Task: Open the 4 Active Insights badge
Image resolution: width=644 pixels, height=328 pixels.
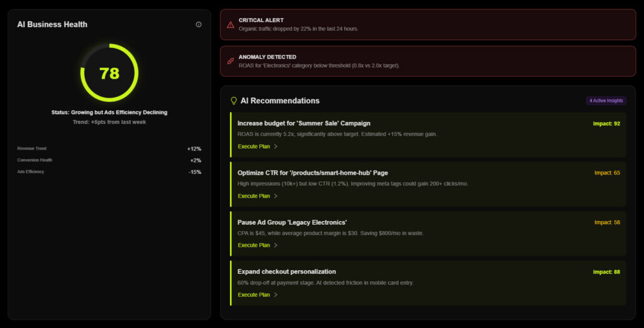Action: click(606, 101)
